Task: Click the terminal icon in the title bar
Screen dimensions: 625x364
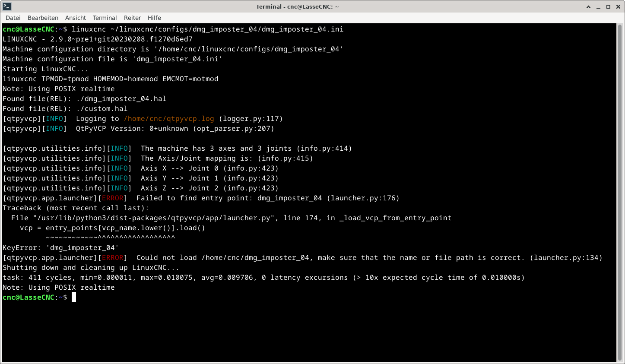Action: click(x=6, y=6)
